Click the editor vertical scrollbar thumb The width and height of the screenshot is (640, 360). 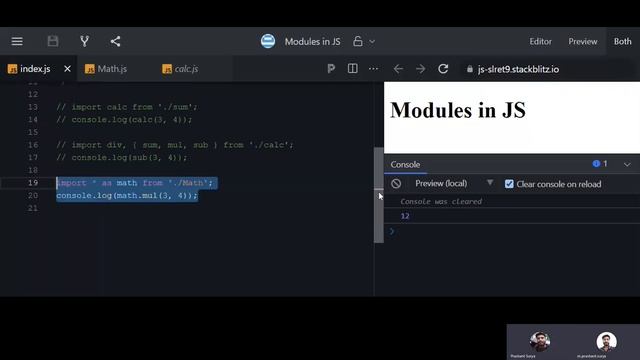379,195
